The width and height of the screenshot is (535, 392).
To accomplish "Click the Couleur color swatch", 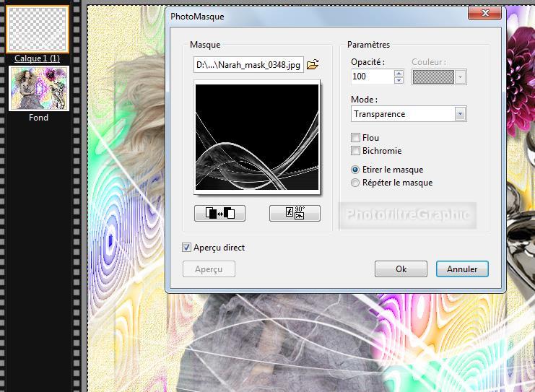I will pyautogui.click(x=433, y=77).
